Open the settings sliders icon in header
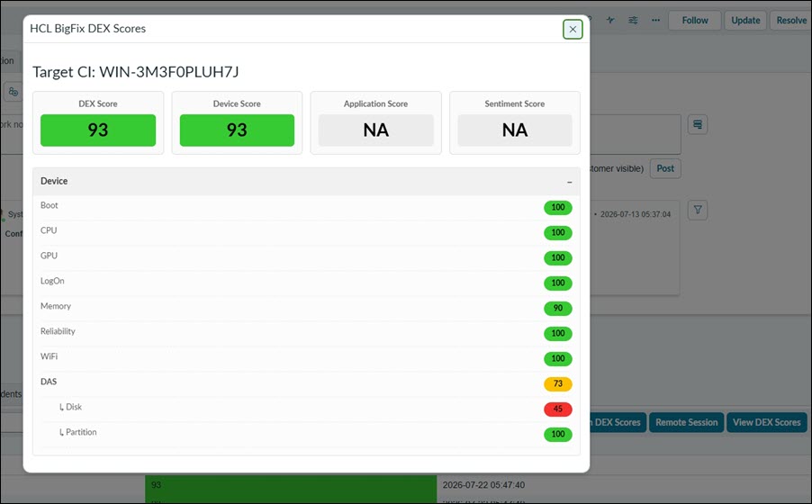This screenshot has height=504, width=812. point(633,20)
